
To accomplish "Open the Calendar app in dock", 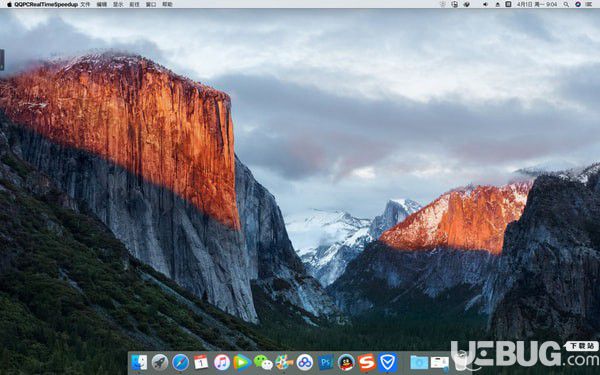I will coord(201,362).
